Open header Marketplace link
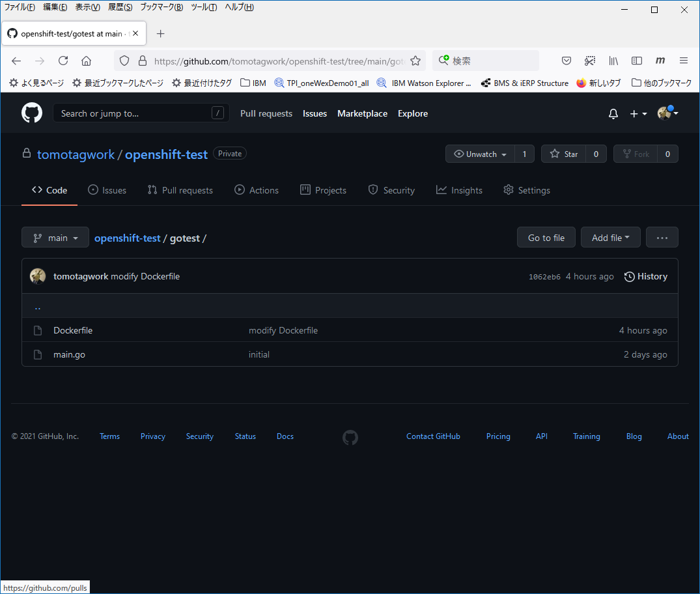Screen dimensions: 700x594 pyautogui.click(x=363, y=113)
